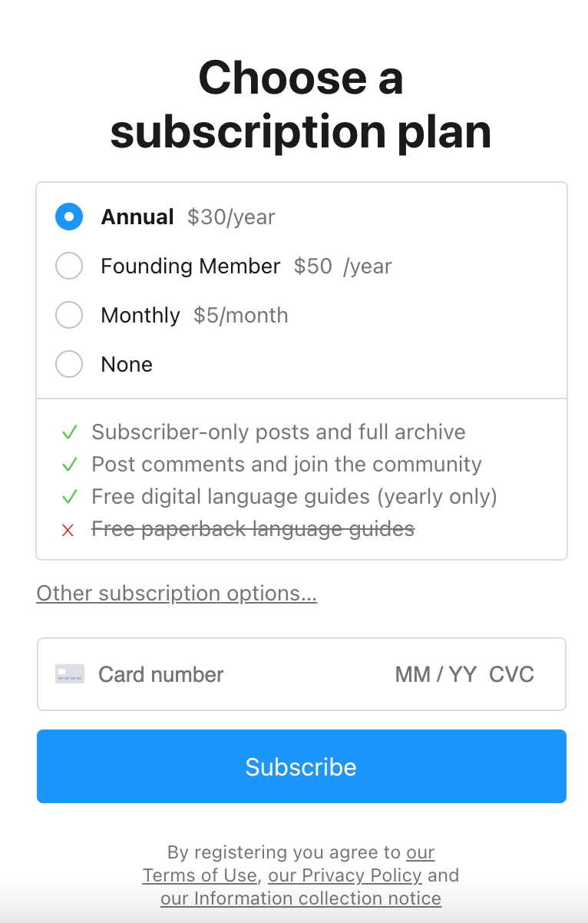The height and width of the screenshot is (923, 588).
Task: Click the Founding Member label text
Action: (190, 266)
